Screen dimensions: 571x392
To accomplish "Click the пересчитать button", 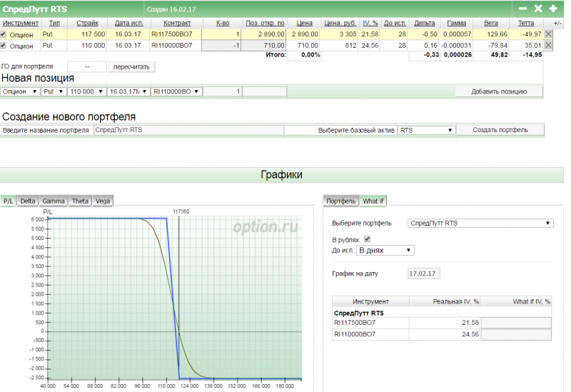I will (x=131, y=66).
